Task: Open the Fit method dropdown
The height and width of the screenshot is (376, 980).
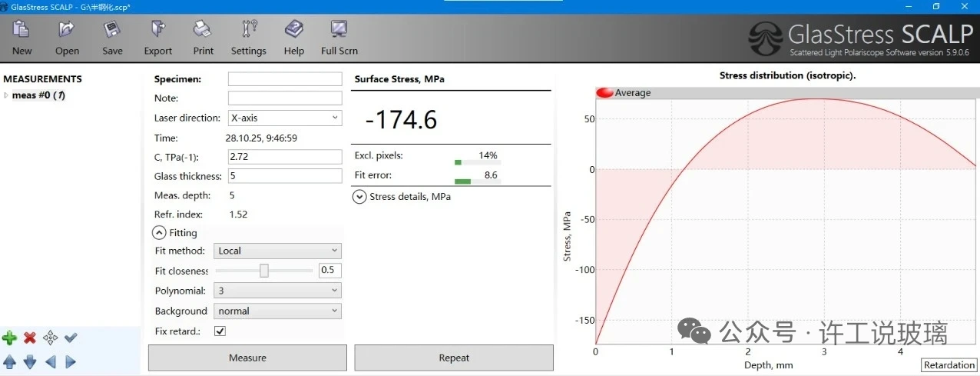Action: point(278,251)
